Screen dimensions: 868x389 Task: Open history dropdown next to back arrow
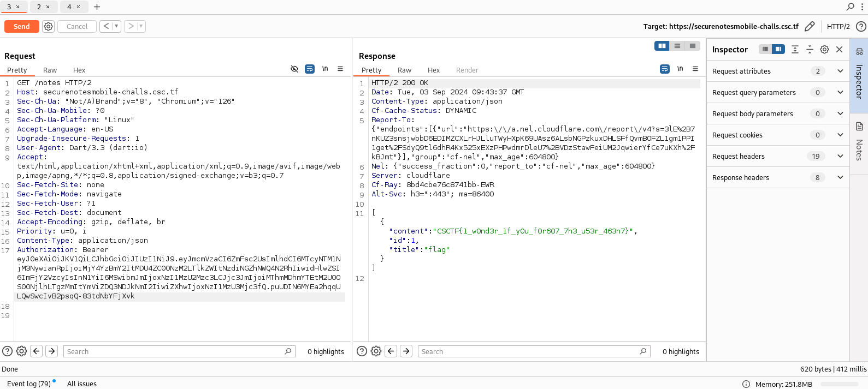coord(116,26)
